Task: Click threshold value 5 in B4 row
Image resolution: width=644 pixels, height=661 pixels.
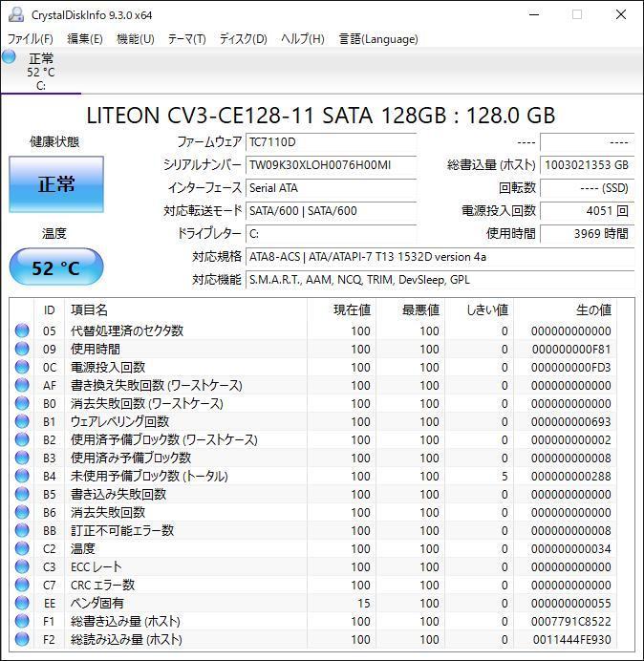Action: click(x=504, y=476)
